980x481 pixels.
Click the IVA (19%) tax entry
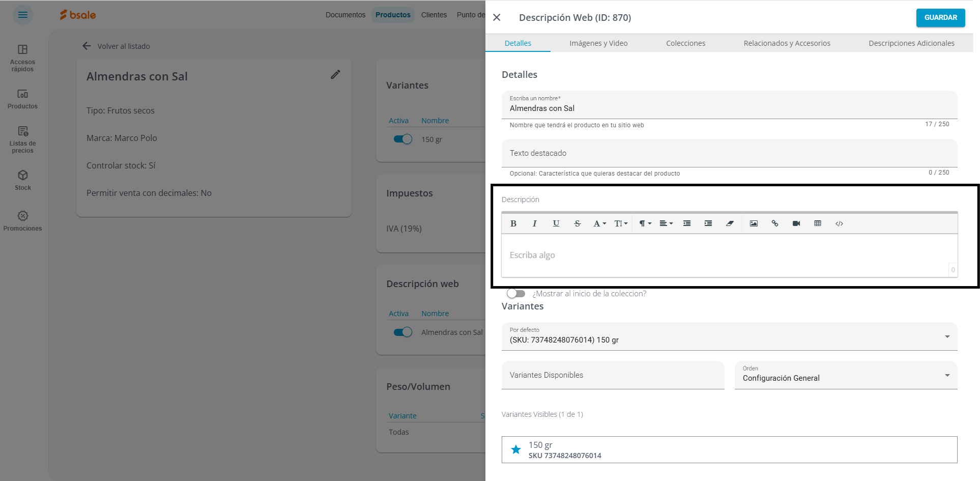(x=404, y=229)
